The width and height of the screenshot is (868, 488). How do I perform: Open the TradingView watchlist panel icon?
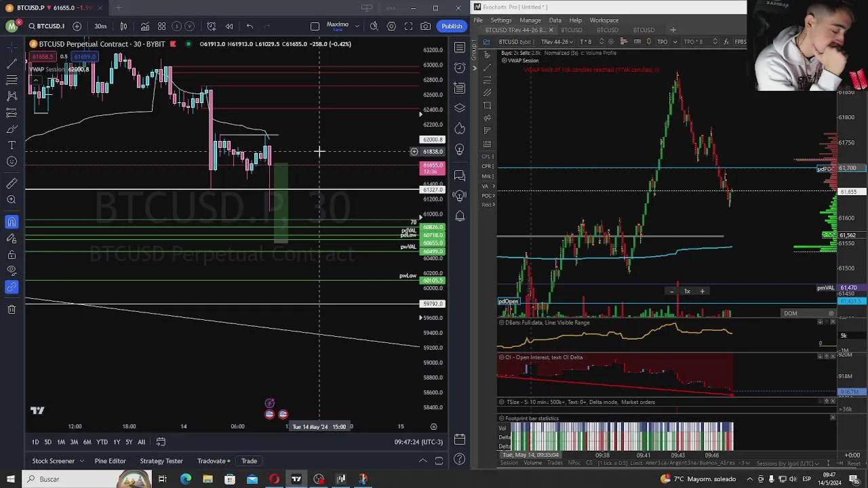460,47
